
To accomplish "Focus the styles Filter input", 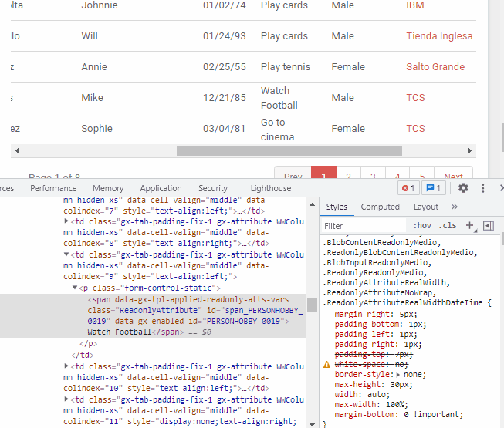I will click(x=364, y=226).
